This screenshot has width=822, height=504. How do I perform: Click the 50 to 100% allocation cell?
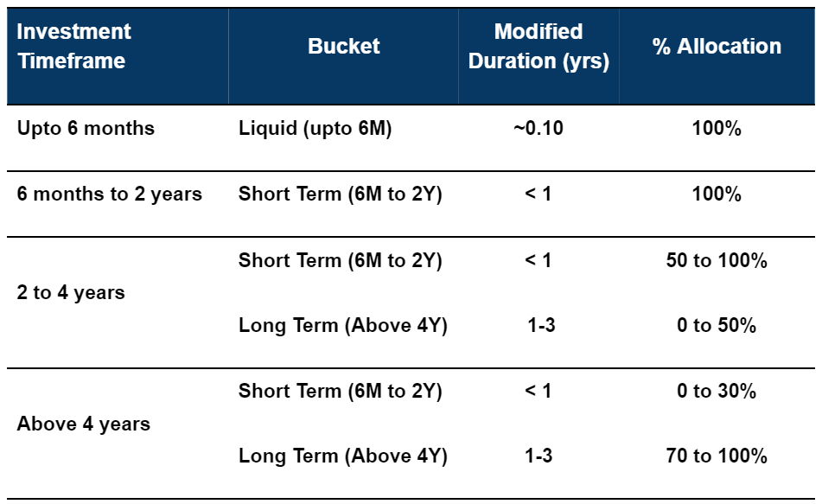pyautogui.click(x=717, y=260)
